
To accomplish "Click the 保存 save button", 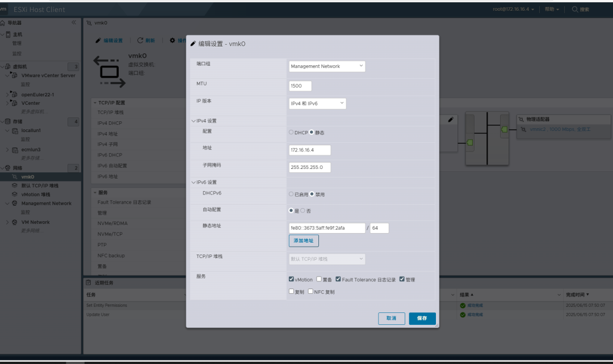I will (422, 318).
